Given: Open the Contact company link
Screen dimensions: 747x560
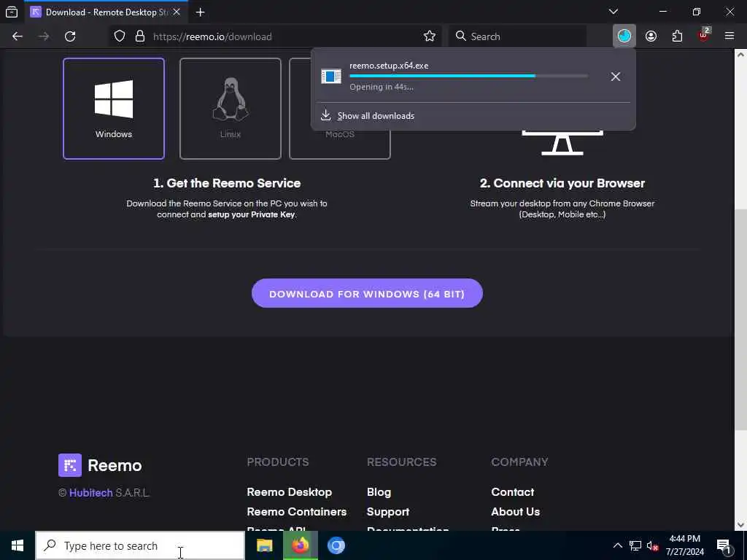Looking at the screenshot, I should click(x=512, y=492).
